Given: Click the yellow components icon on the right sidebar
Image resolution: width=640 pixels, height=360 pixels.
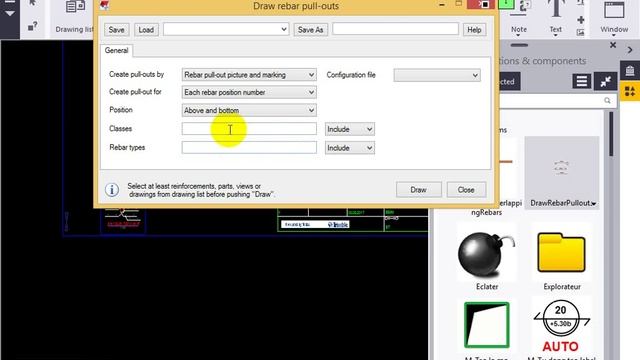Looking at the screenshot, I should [630, 91].
